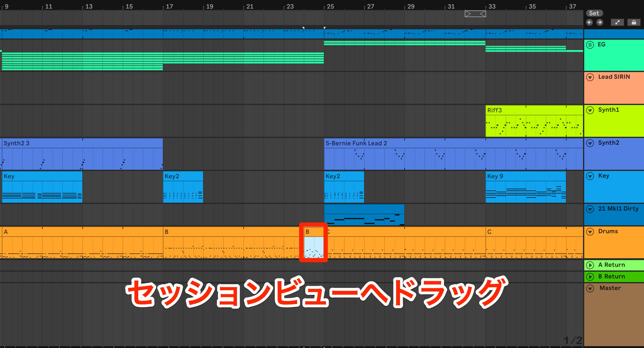Viewport: 644px width, 348px height.
Task: Select the Key2 clip at bar 25
Action: [x=344, y=187]
